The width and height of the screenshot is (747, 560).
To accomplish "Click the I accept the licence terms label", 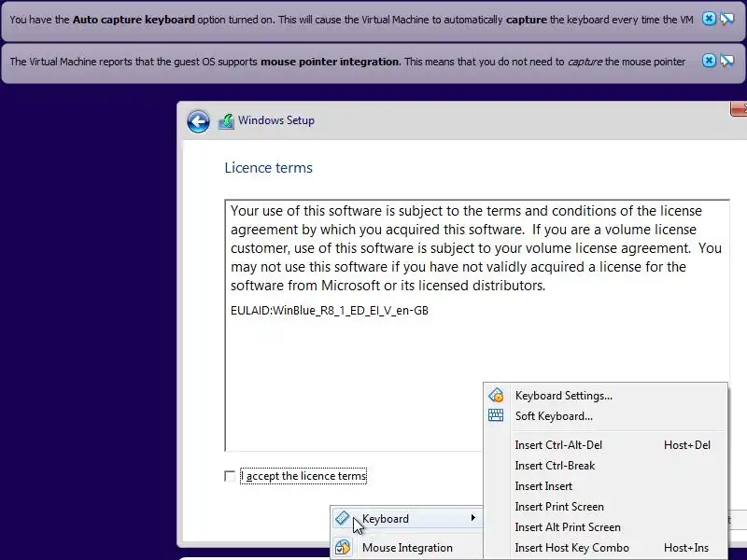I will (303, 476).
